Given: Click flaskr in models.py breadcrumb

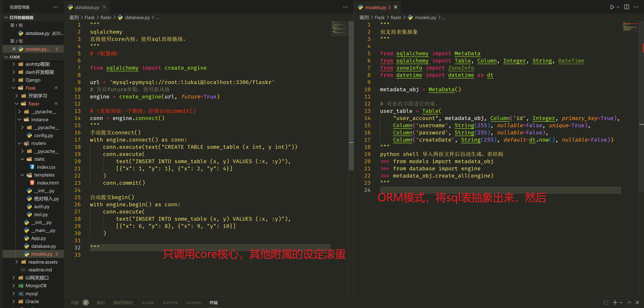Looking at the screenshot, I should pyautogui.click(x=396, y=17).
